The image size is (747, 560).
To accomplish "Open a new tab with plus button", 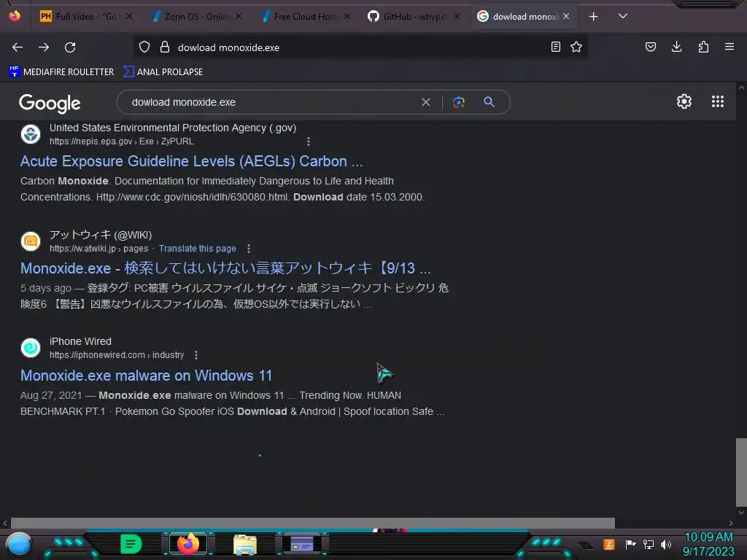I will point(594,17).
